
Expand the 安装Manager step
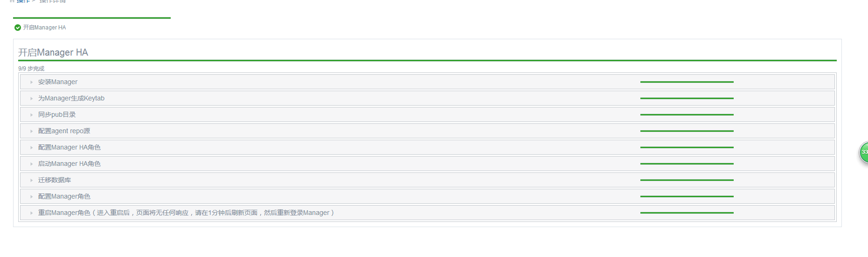pos(32,82)
